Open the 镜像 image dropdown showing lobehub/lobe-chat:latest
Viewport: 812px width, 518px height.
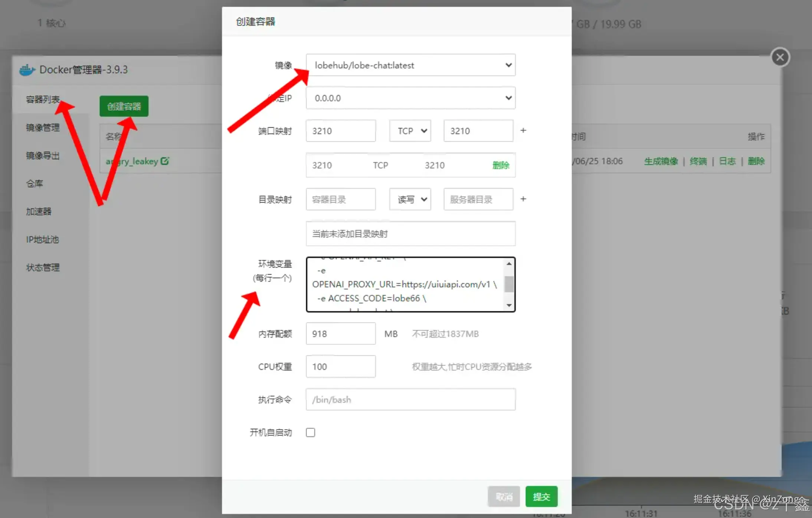coord(508,65)
